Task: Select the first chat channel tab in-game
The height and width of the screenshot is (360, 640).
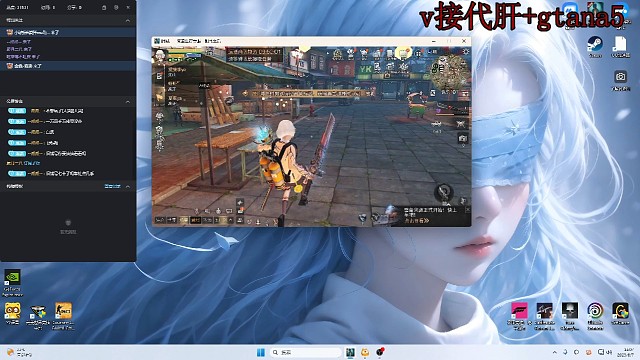Action: point(160,220)
